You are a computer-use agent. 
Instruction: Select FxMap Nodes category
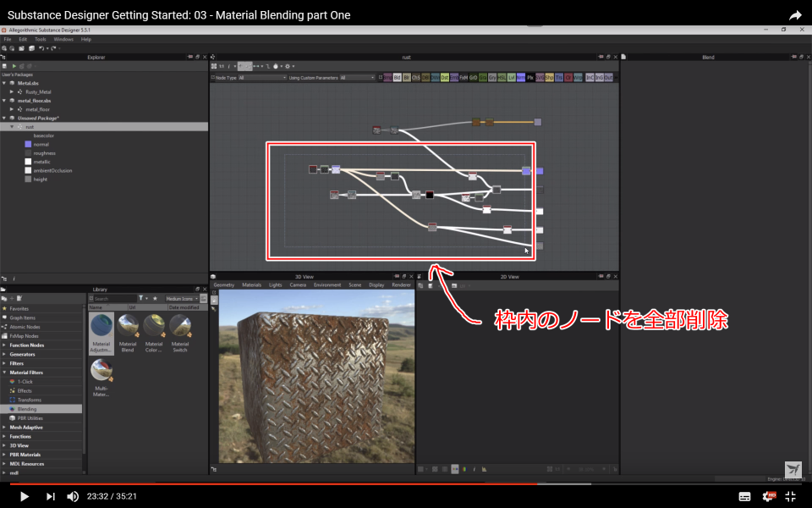24,336
